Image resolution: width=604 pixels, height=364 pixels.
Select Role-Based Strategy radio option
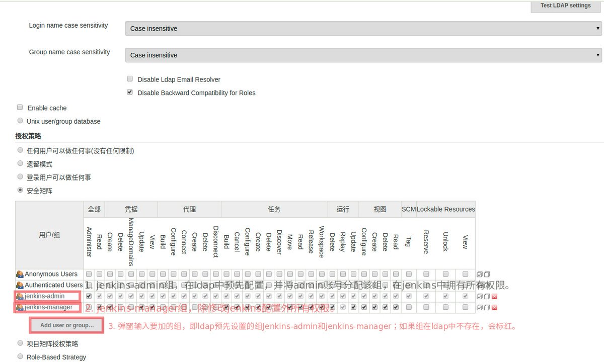[20, 356]
